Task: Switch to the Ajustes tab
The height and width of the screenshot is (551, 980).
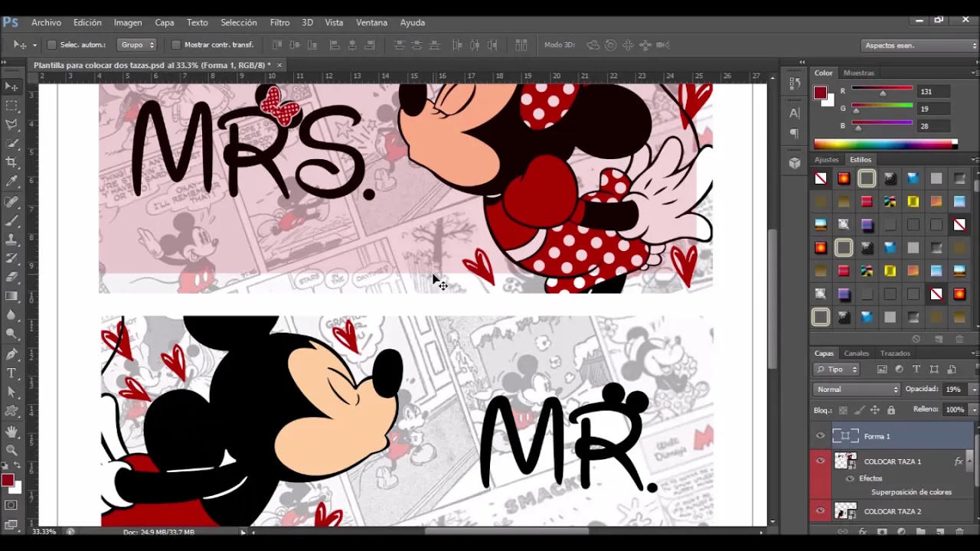Action: (826, 160)
